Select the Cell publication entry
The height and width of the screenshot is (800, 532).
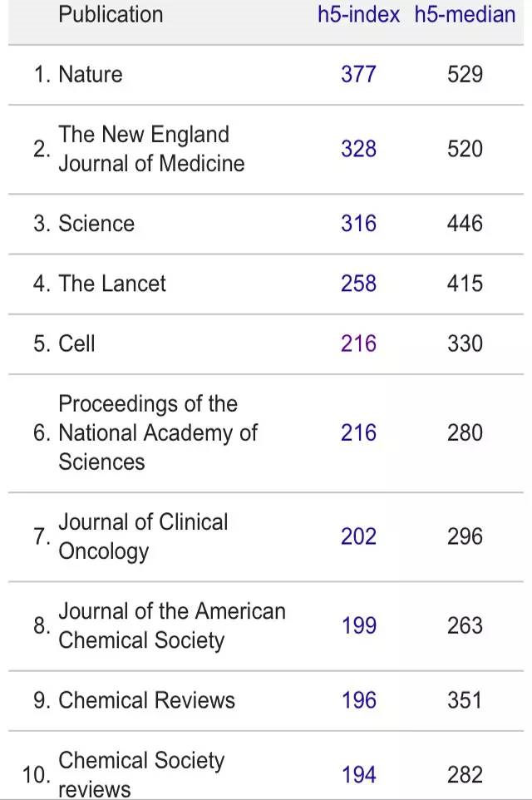pyautogui.click(x=76, y=343)
